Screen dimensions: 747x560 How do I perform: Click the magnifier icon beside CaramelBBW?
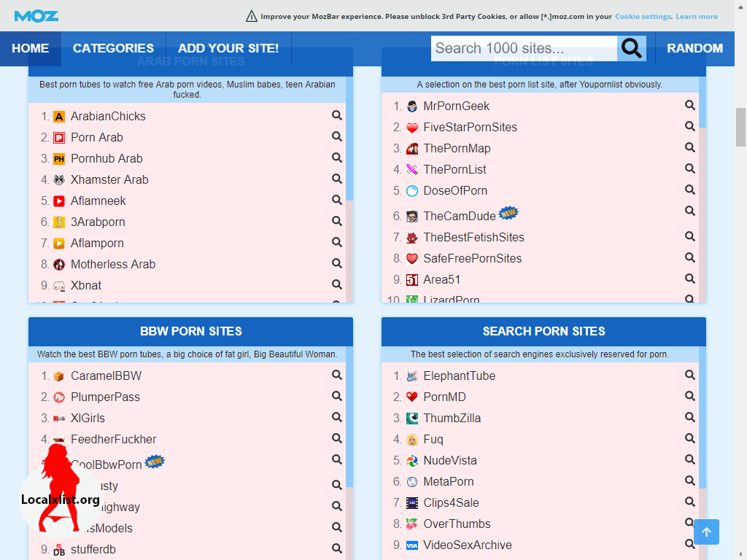[x=337, y=376]
